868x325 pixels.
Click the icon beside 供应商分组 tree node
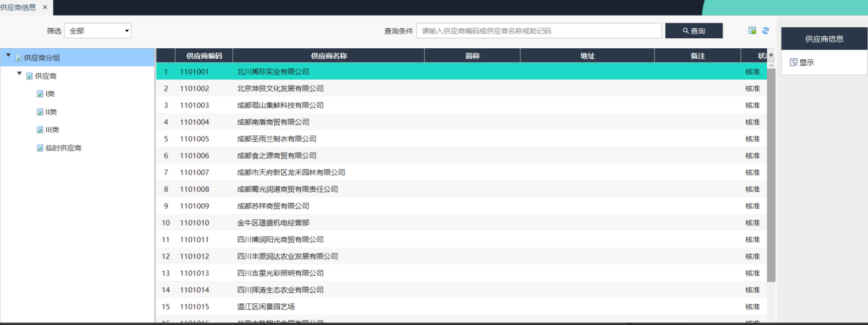click(x=19, y=58)
